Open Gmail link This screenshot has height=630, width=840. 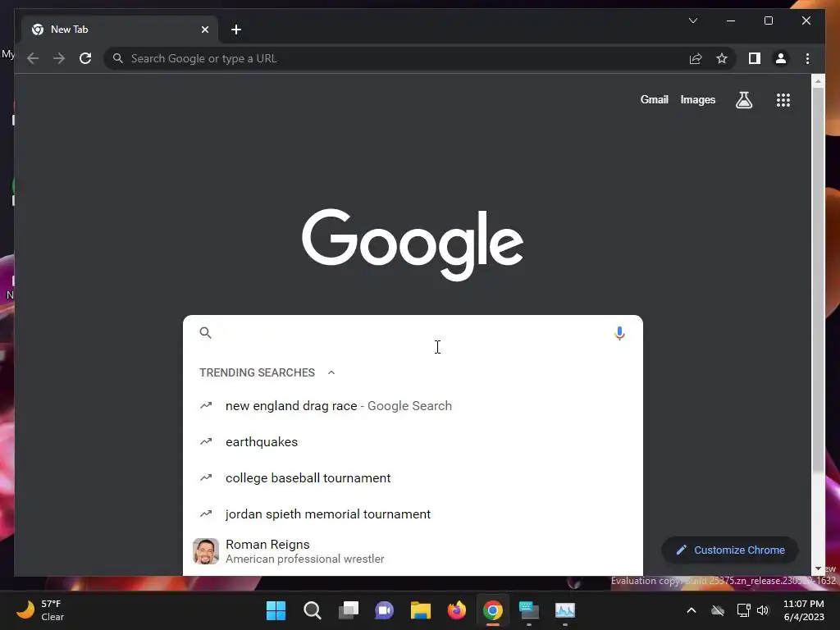pyautogui.click(x=654, y=99)
